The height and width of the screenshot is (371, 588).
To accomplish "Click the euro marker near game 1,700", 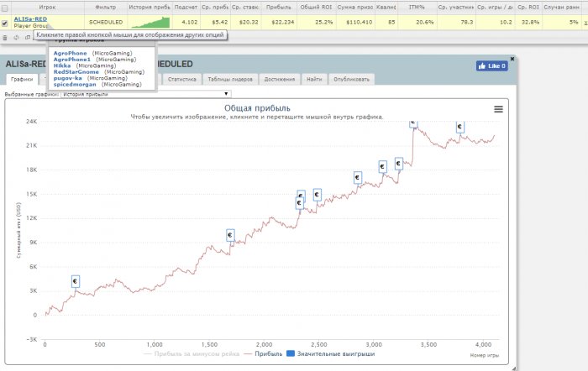I will pos(230,235).
